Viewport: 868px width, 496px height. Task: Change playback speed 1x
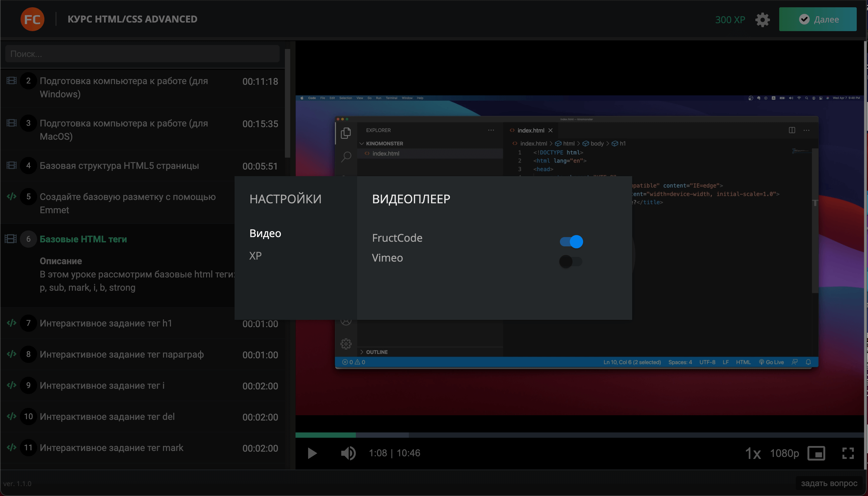[753, 453]
